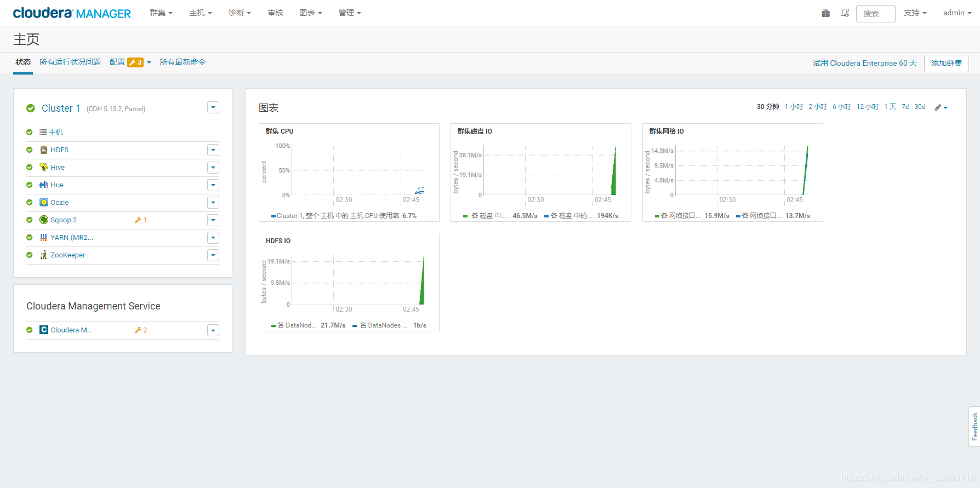Open the YARN (MR2... service link
This screenshot has height=488, width=980.
click(x=72, y=238)
